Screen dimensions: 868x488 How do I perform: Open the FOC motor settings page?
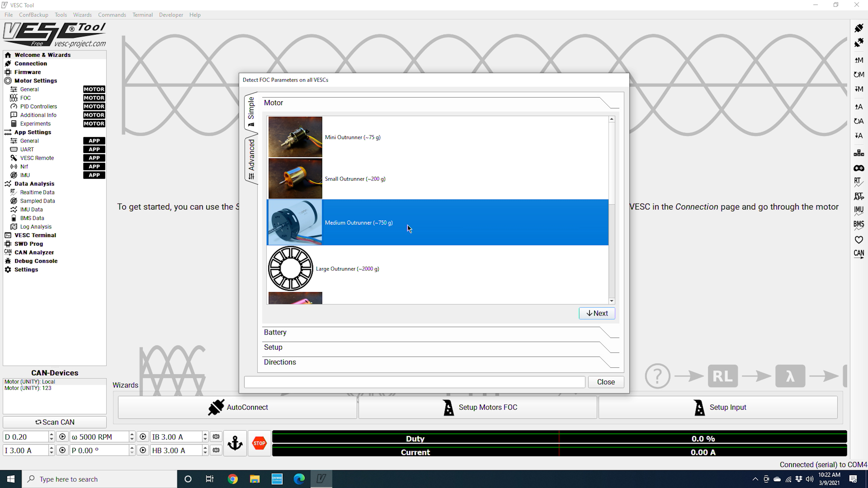[x=54, y=98]
